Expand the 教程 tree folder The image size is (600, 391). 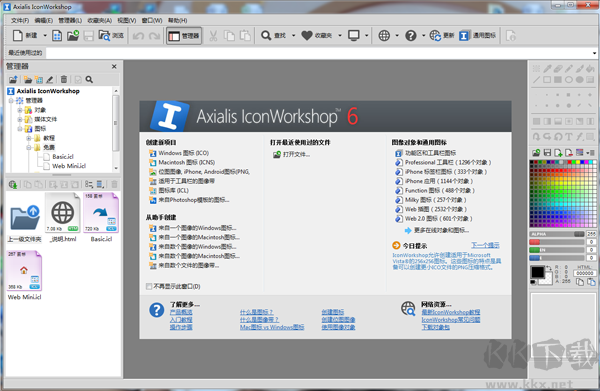click(x=29, y=138)
